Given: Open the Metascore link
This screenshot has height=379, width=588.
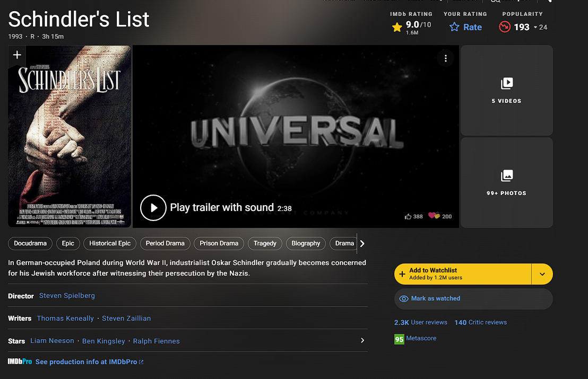Looking at the screenshot, I should 421,338.
